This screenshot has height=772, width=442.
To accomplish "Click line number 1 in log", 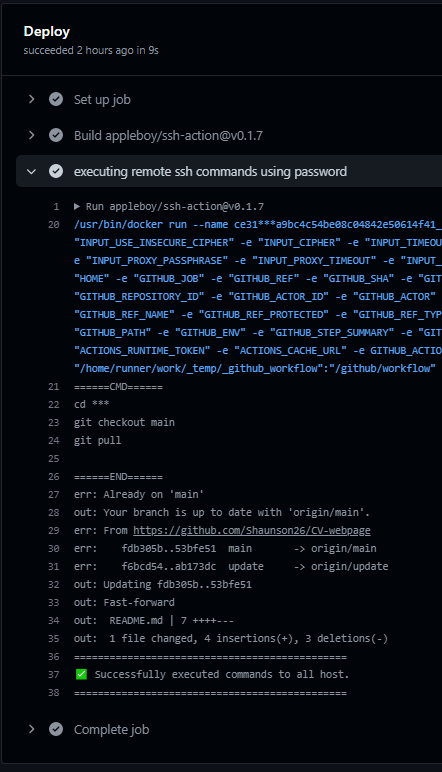I will click(56, 206).
